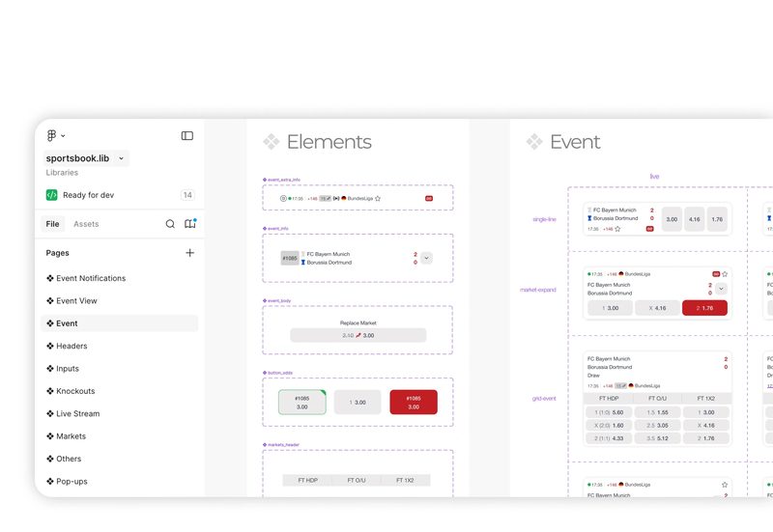This screenshot has height=532, width=773.
Task: Click FT O/U in markets_header component
Action: (x=357, y=480)
